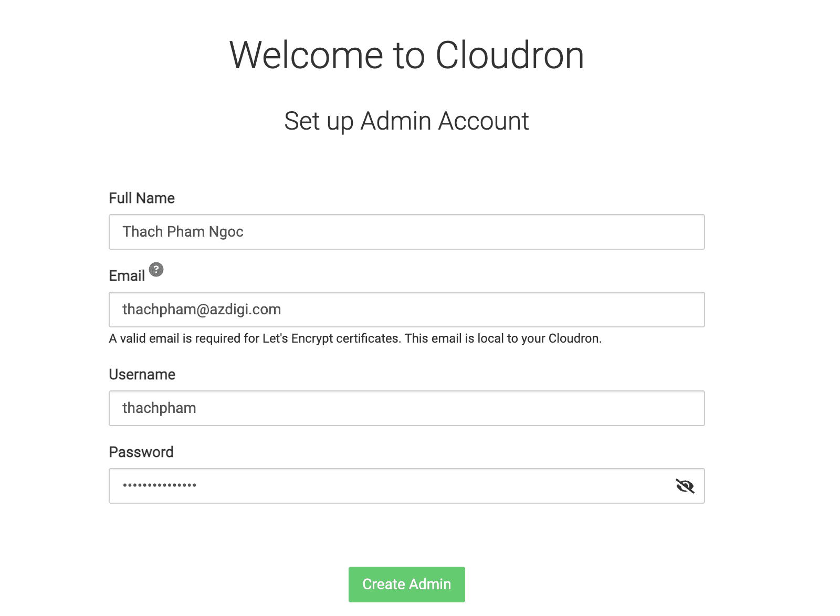Click the typed username thachpham
Screen dimensions: 840x616
[x=159, y=408]
